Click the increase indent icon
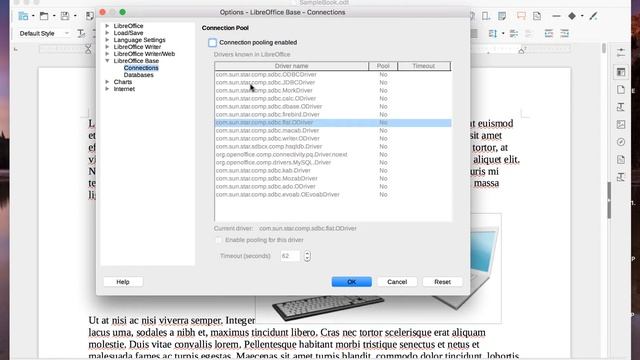 coord(549,33)
